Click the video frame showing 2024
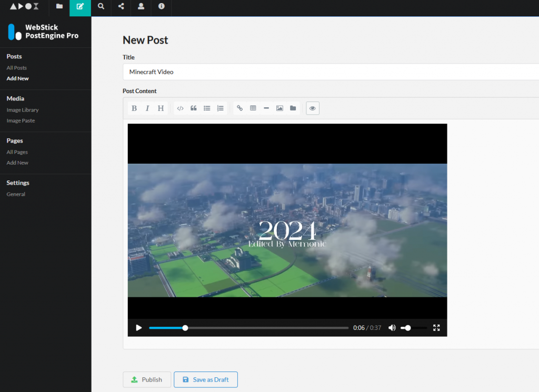Screen dimensions: 539x392 pos(287,230)
